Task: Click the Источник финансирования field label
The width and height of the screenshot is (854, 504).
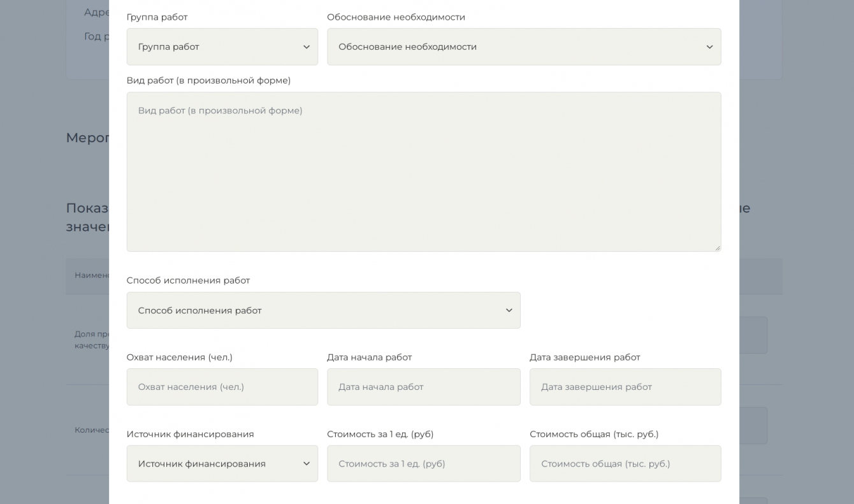Action: point(190,434)
